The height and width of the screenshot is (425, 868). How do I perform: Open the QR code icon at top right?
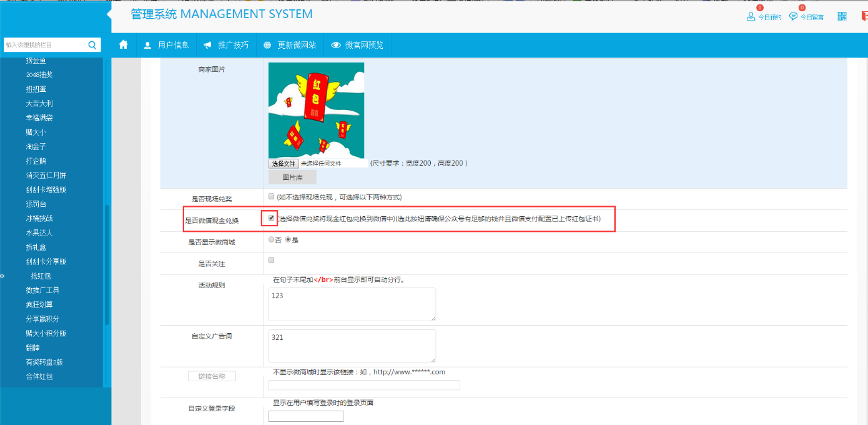842,16
